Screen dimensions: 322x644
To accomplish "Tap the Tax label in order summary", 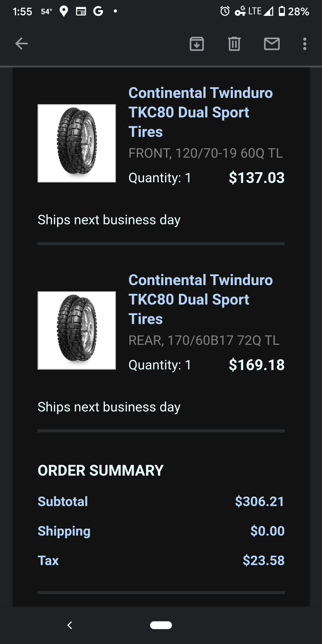I will click(48, 561).
